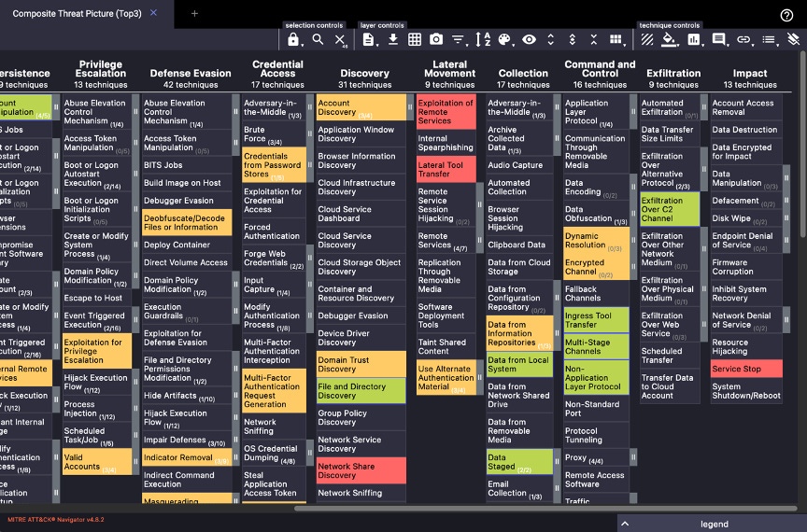This screenshot has height=532, width=807.
Task: Select Domain Trust Discovery technique
Action: [361, 364]
